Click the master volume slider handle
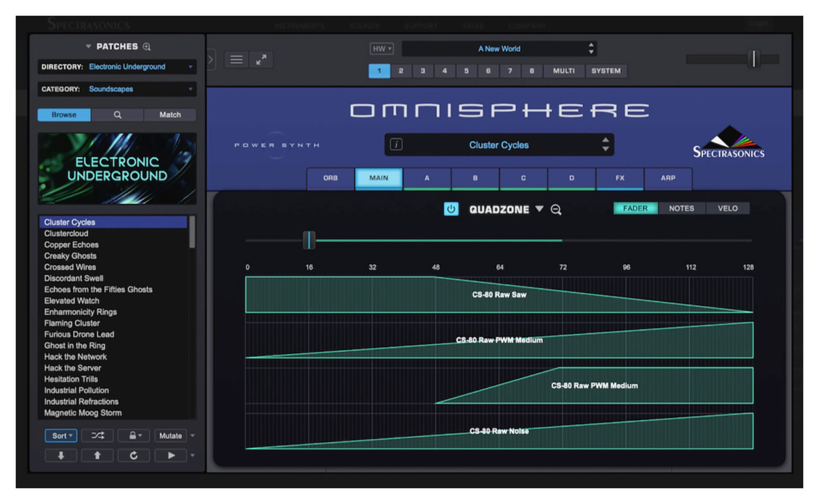The image size is (819, 504). click(753, 59)
